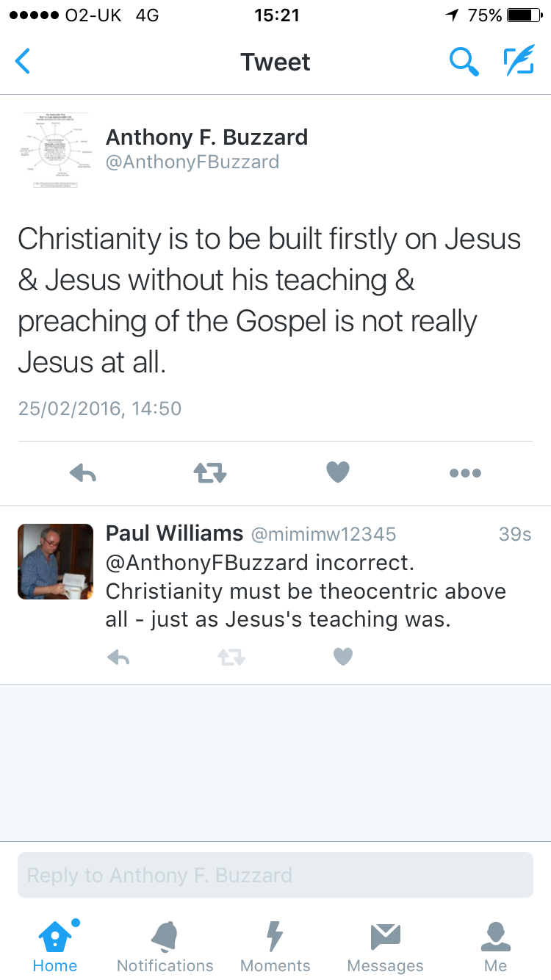Reply to Anthony F. Buzzard's tweet
551x980 pixels.
pyautogui.click(x=83, y=473)
